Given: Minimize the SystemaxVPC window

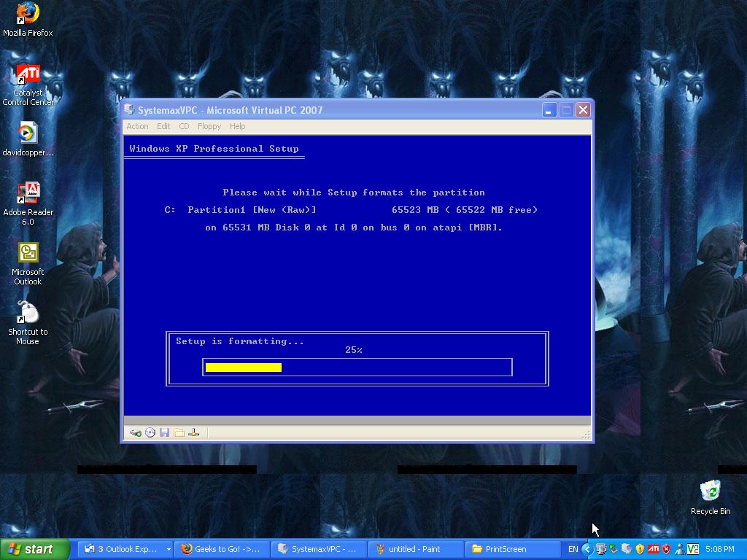Looking at the screenshot, I should 549,110.
